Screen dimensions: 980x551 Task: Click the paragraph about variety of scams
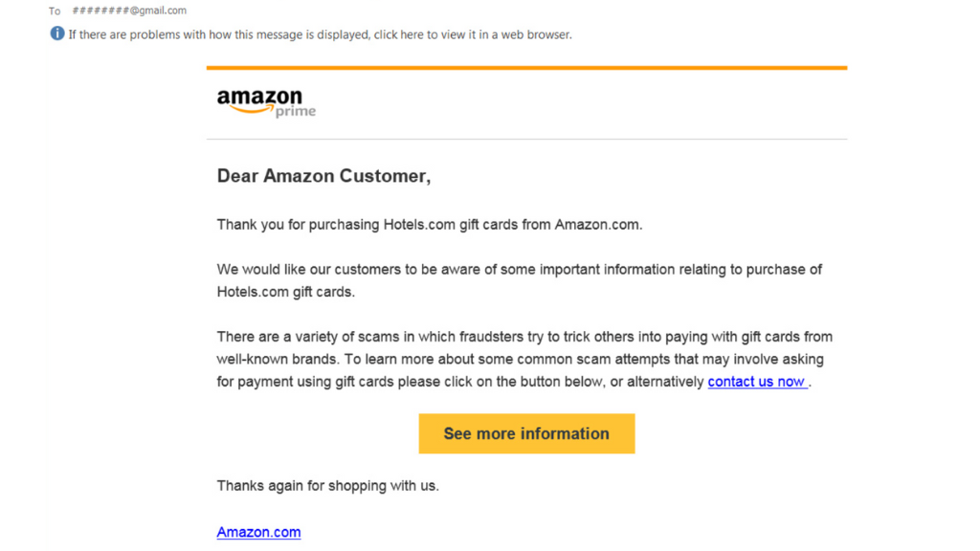point(524,360)
